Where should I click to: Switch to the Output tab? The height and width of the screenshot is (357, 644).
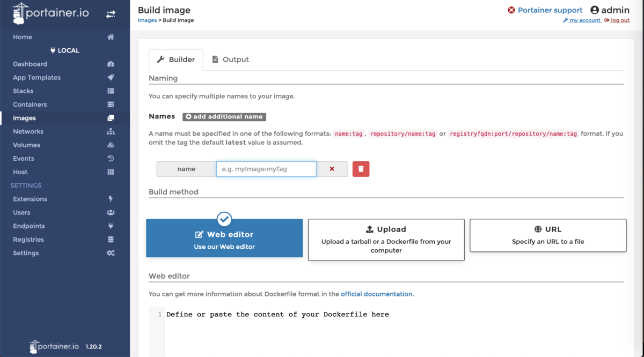(x=230, y=59)
